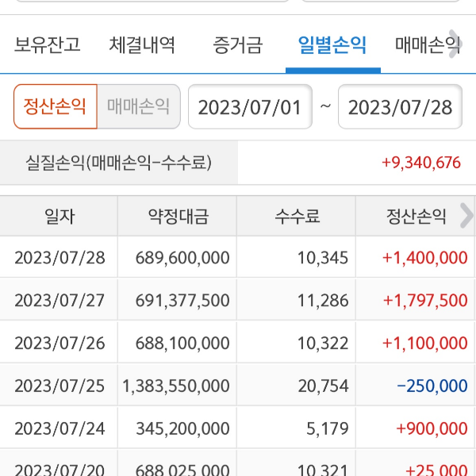Image resolution: width=476 pixels, height=476 pixels.
Task: Switch to the gray 매매손익 toggle option
Action: [x=139, y=106]
